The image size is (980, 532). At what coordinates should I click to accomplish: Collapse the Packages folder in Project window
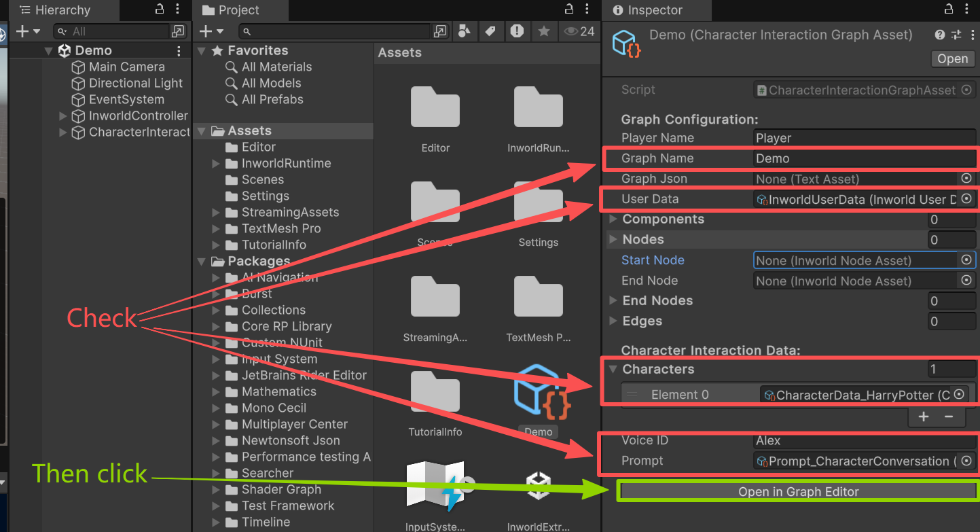point(201,261)
